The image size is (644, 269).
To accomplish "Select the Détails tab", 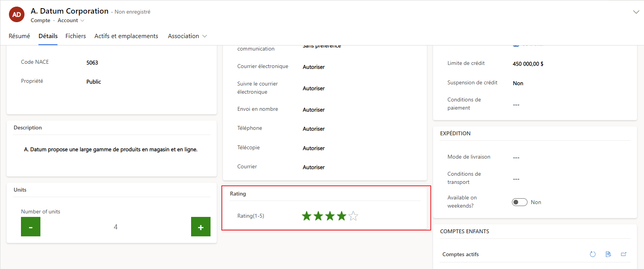I will (48, 36).
